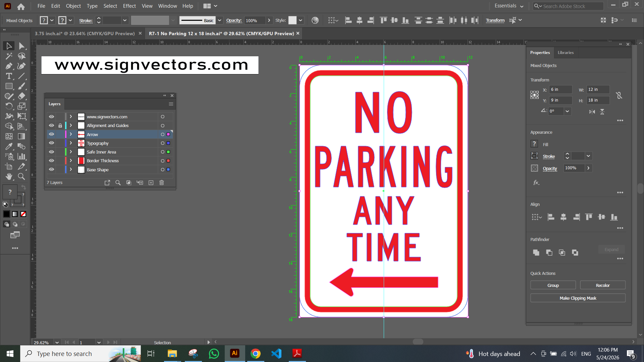The height and width of the screenshot is (362, 644).
Task: Hide the Base Shape layer
Action: [x=51, y=170]
